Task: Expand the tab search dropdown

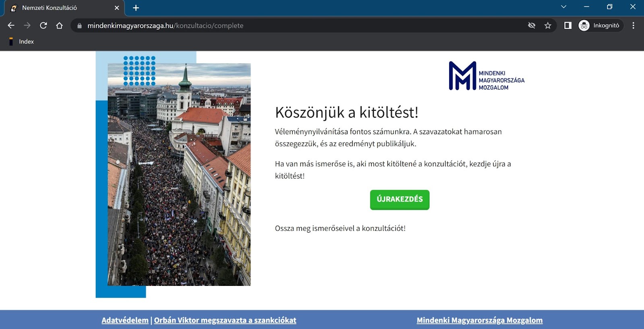Action: 563,7
